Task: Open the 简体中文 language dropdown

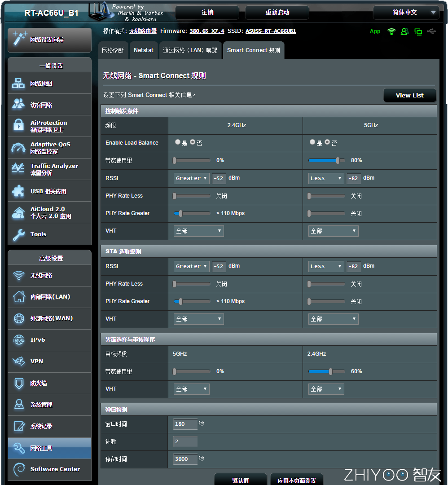Action: 406,13
